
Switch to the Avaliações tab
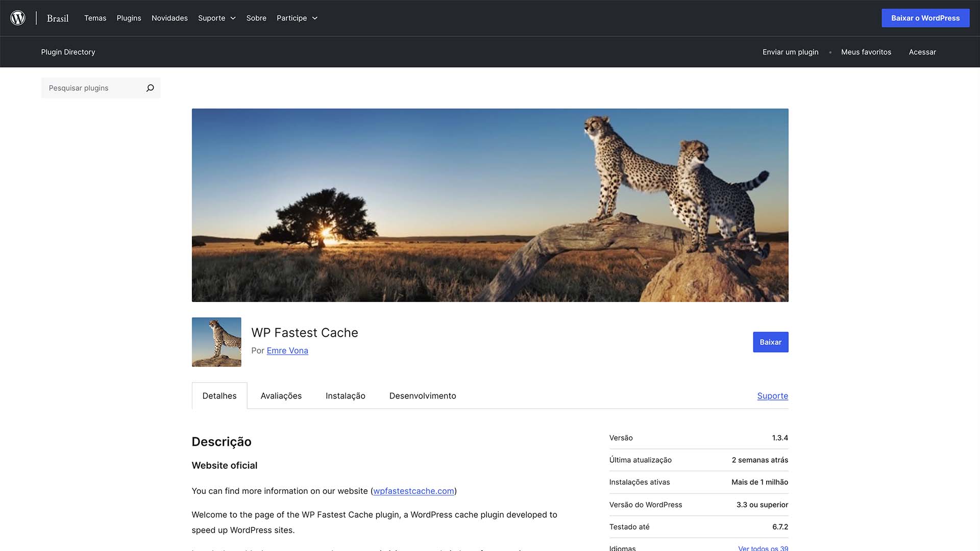point(281,396)
